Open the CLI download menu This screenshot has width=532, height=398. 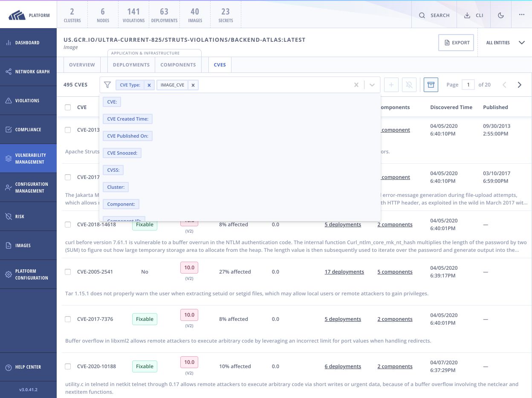(x=474, y=15)
